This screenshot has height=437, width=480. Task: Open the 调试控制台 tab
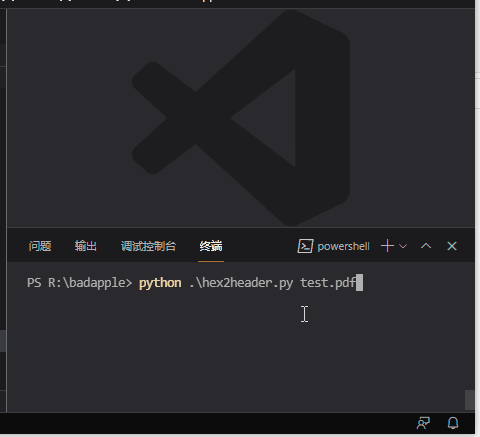148,246
